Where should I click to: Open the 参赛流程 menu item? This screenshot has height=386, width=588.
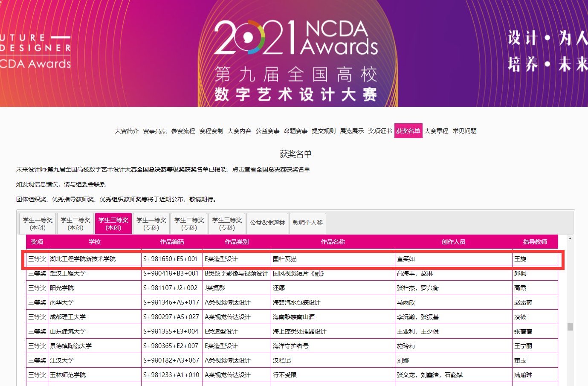point(183,131)
